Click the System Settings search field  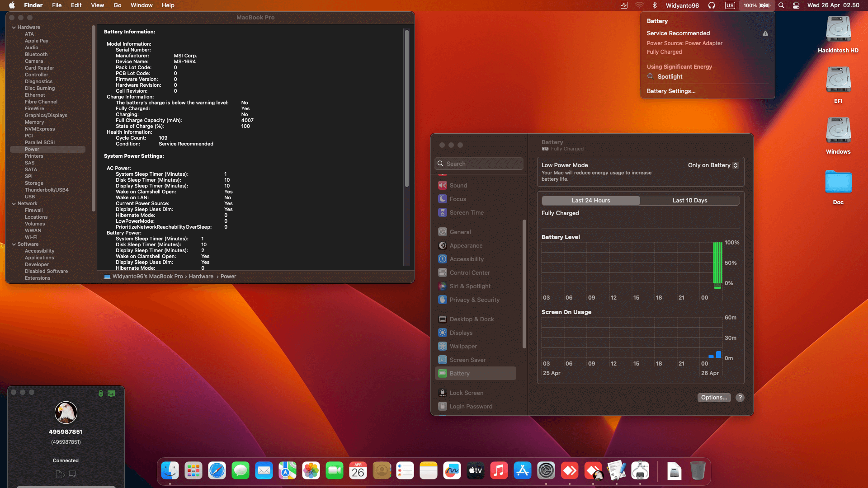coord(479,164)
